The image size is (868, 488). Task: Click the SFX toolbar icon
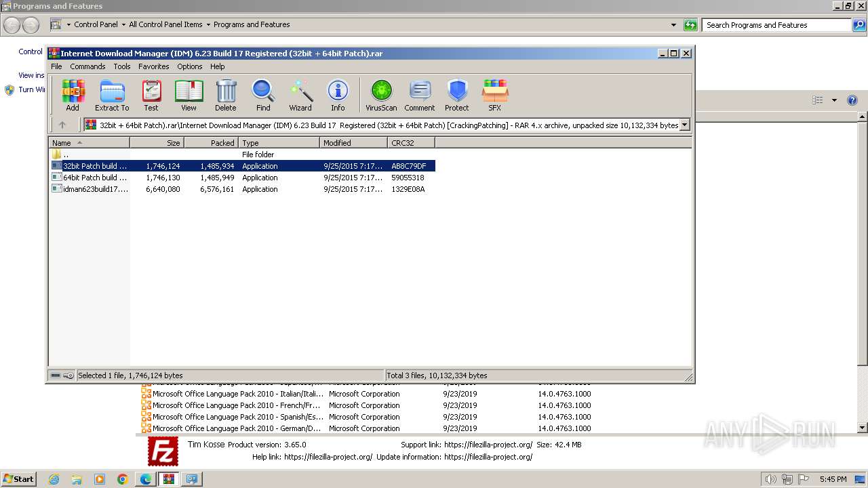pos(495,96)
